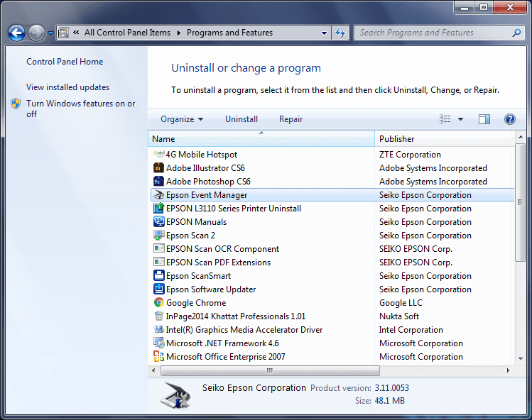Select Epson Scan 2 entry name
The image size is (532, 420).
click(x=190, y=236)
